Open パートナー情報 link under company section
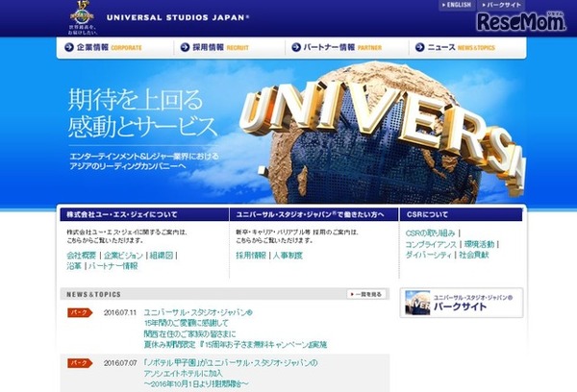Image resolution: width=577 pixels, height=392 pixels. coord(113,266)
